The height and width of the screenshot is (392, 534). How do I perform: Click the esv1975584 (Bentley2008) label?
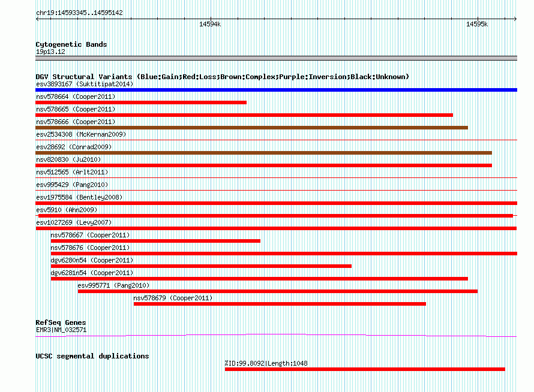79,197
